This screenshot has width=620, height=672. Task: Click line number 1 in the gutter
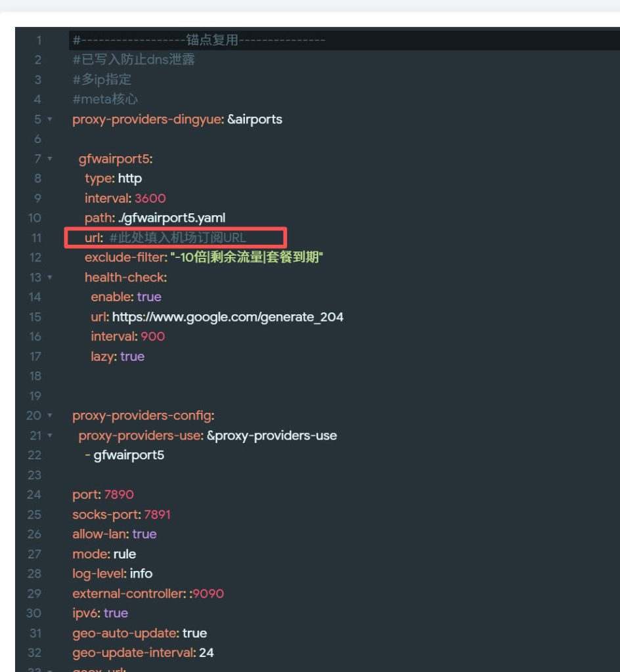[38, 41]
